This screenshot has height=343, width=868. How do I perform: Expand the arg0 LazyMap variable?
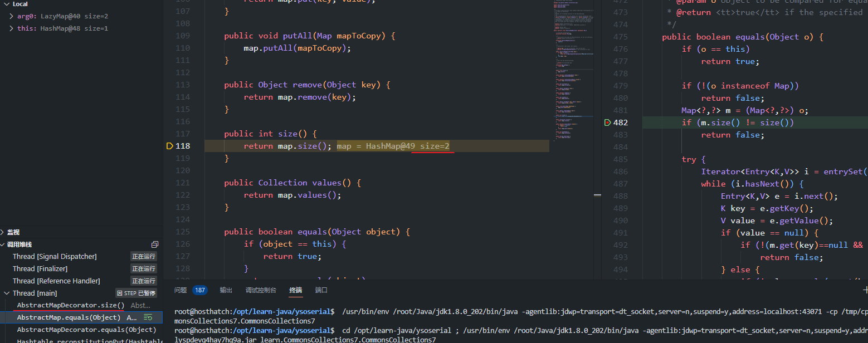(12, 16)
